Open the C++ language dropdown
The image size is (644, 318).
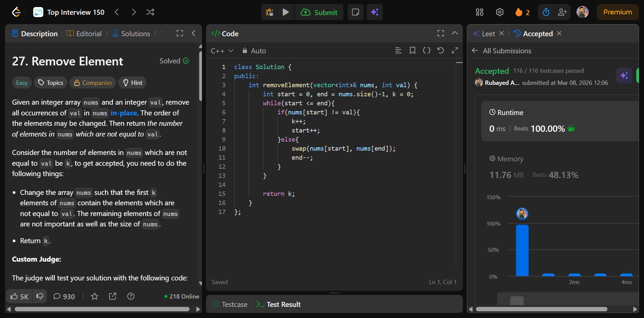222,51
